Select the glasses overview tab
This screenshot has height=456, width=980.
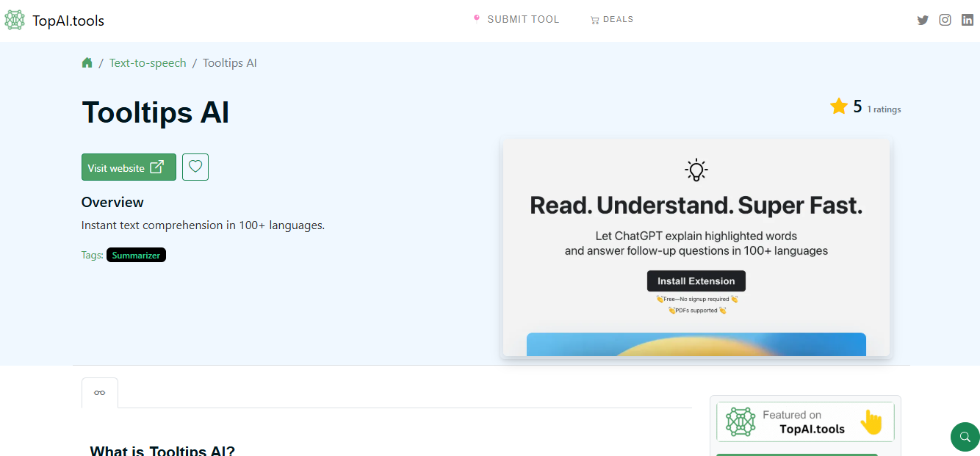point(100,393)
